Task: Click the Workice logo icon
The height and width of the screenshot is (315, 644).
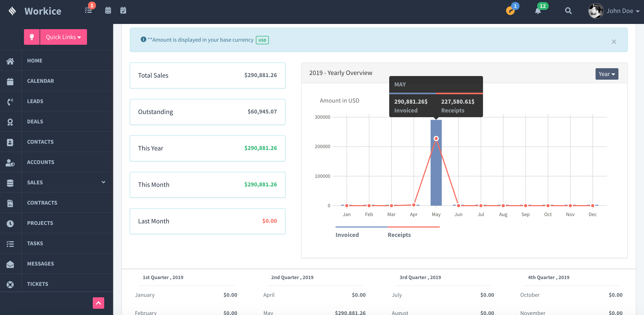Action: point(12,11)
